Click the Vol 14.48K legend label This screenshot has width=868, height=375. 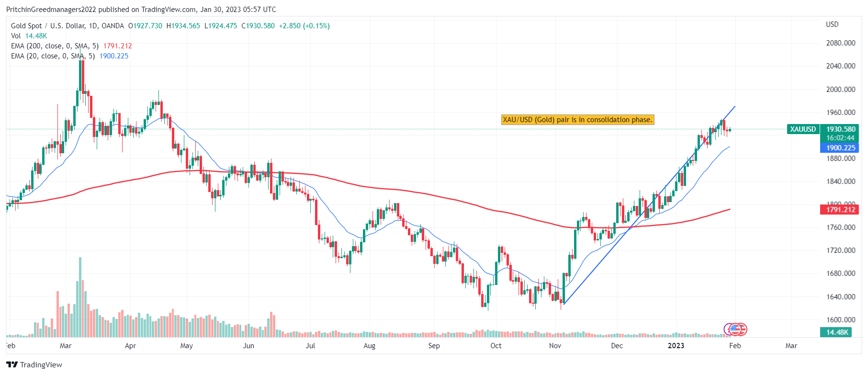point(29,36)
